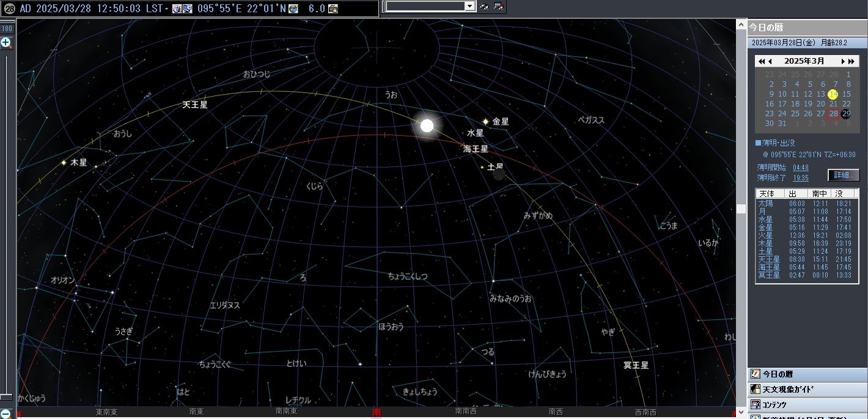
Task: Click the 出 column header in table
Action: pos(796,193)
